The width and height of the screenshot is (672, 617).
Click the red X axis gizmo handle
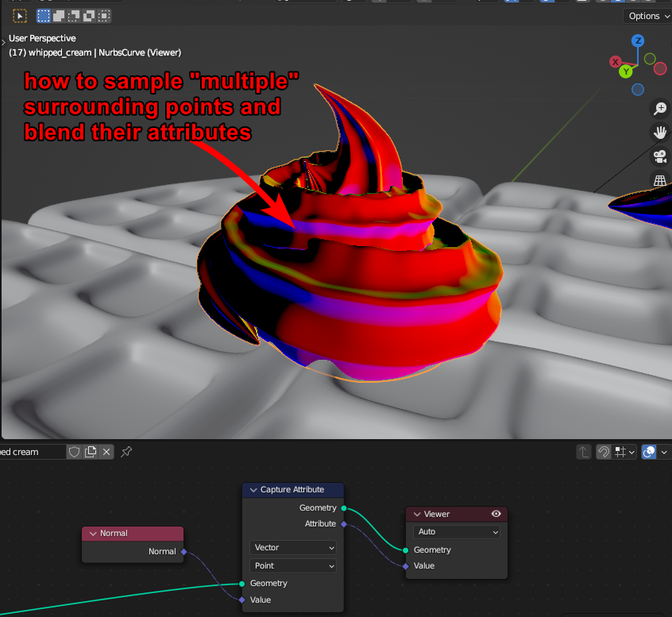click(x=616, y=62)
